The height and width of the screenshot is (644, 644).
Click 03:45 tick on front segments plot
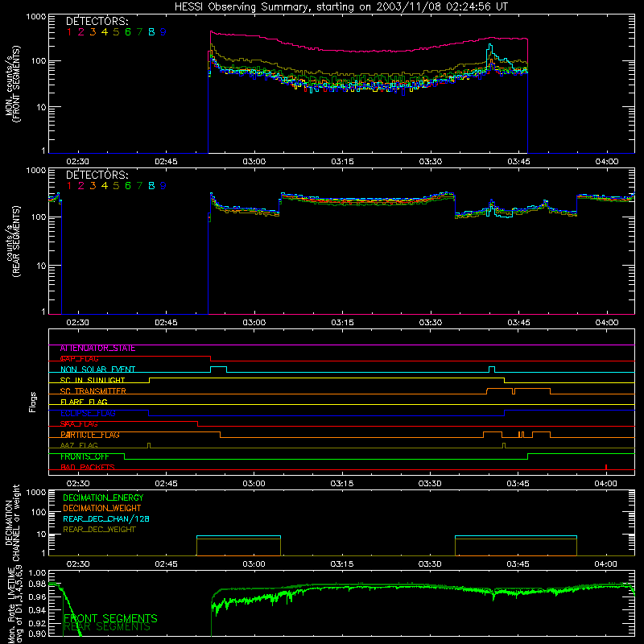[x=518, y=162]
